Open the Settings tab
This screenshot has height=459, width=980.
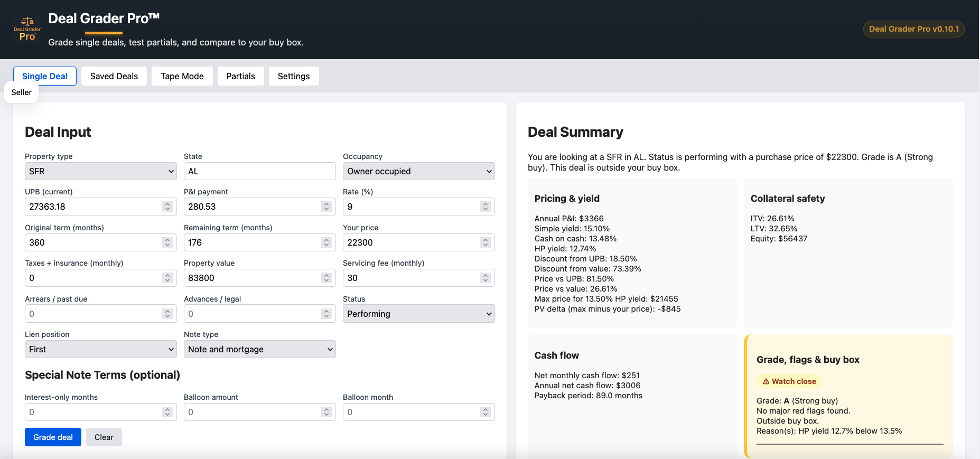[x=294, y=76]
